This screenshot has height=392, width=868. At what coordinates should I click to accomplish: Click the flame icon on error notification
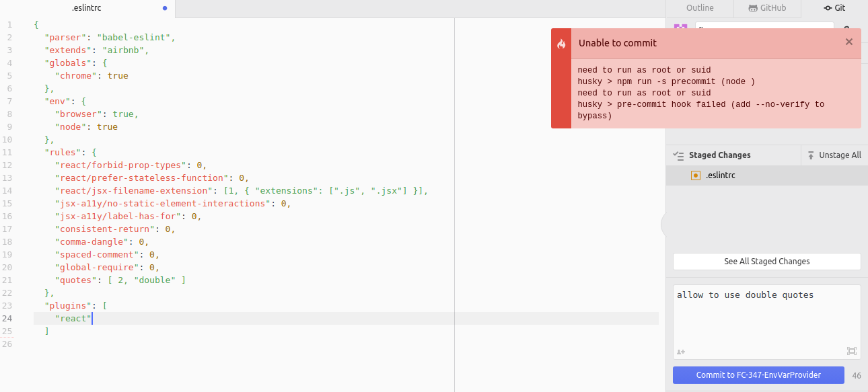click(x=561, y=44)
